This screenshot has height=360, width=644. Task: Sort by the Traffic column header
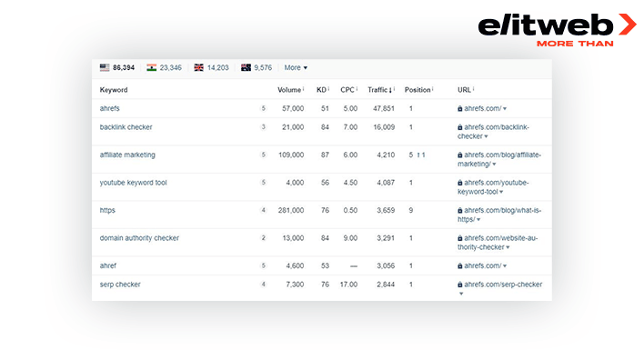point(379,90)
